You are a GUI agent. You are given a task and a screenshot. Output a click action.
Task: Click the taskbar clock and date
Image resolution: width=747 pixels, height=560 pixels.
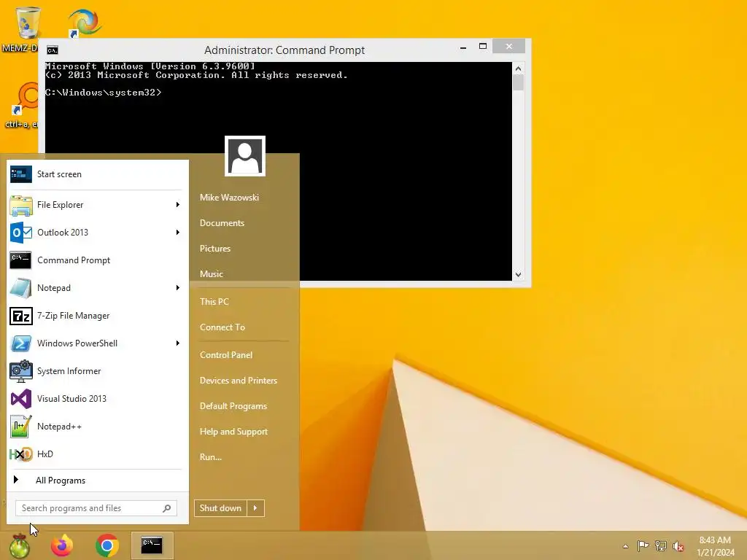pos(715,546)
